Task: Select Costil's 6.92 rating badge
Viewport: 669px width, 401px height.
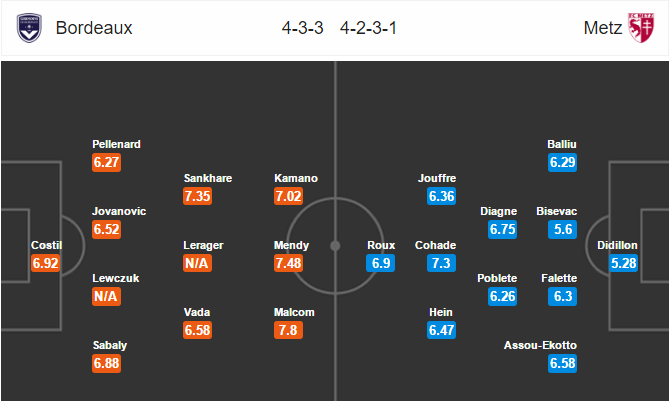Action: pos(45,263)
